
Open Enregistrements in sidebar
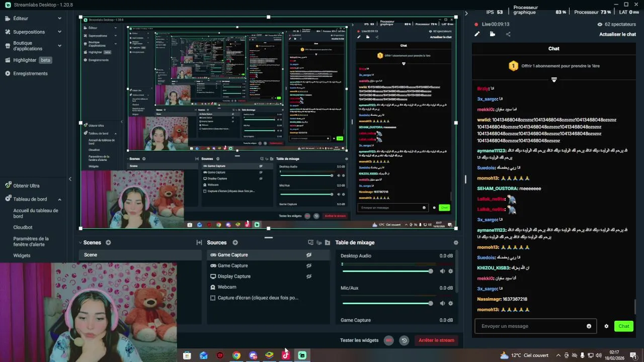(x=30, y=73)
